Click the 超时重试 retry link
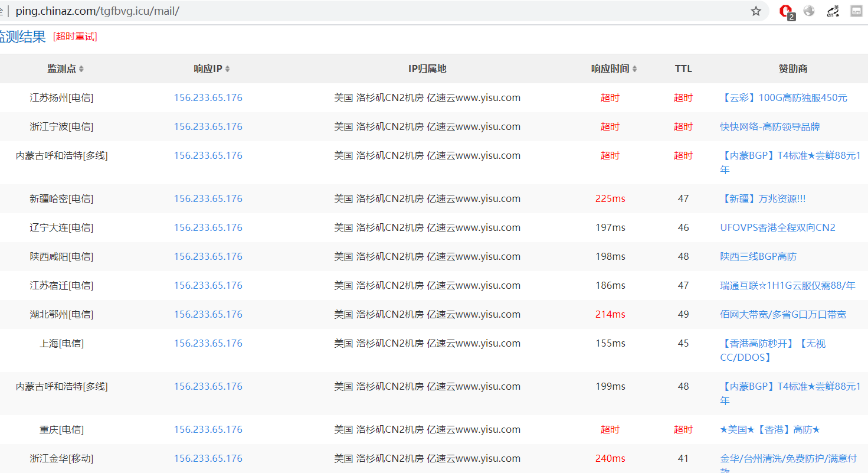Viewport: 868px width, 473px height. pos(75,37)
